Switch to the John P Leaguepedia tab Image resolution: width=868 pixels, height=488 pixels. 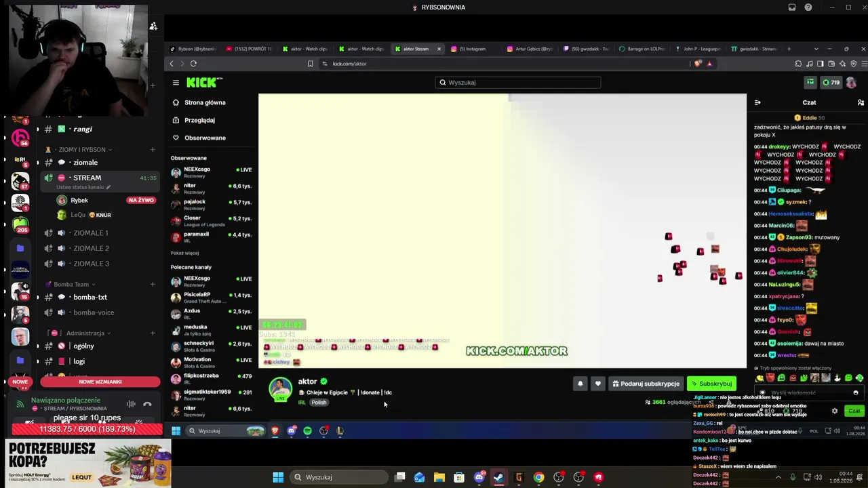coord(697,49)
